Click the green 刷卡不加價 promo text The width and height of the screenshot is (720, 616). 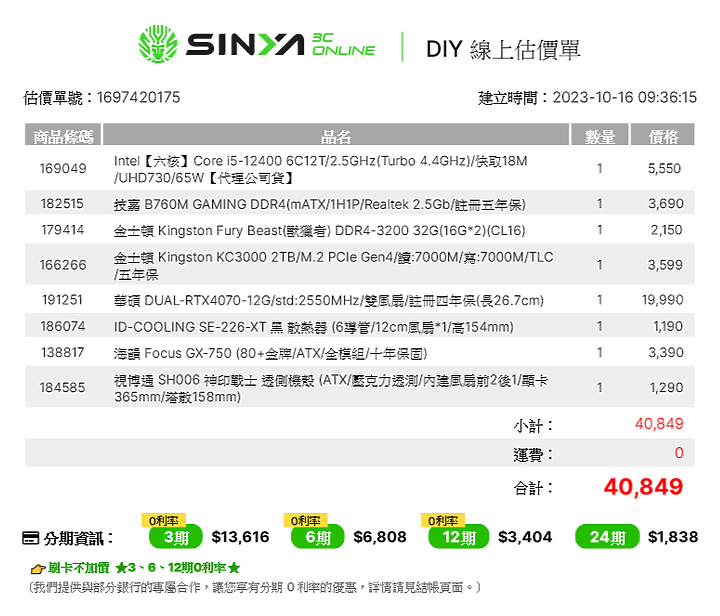[x=144, y=568]
